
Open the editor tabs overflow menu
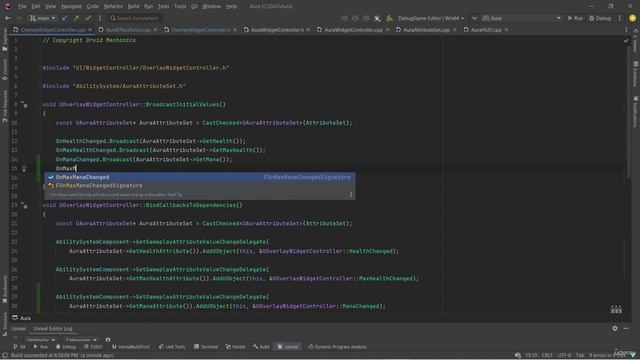coord(627,30)
